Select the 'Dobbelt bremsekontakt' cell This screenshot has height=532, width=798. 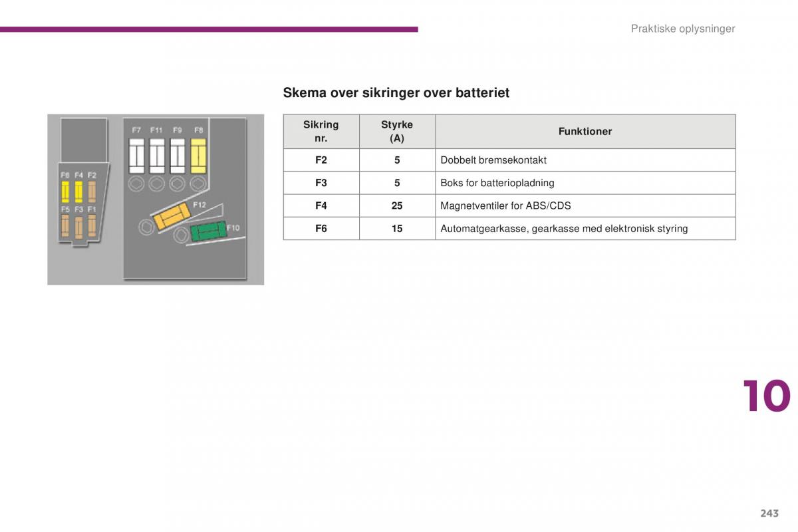click(x=585, y=160)
